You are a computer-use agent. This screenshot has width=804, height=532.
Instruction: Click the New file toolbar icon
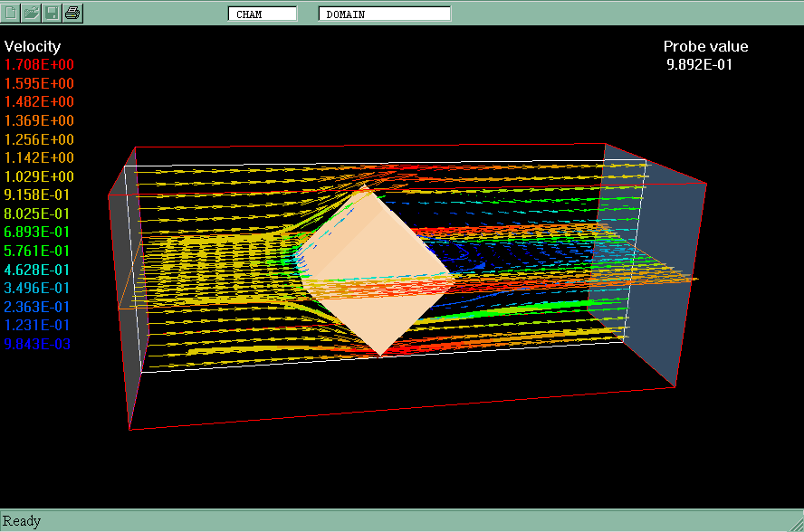click(x=12, y=13)
